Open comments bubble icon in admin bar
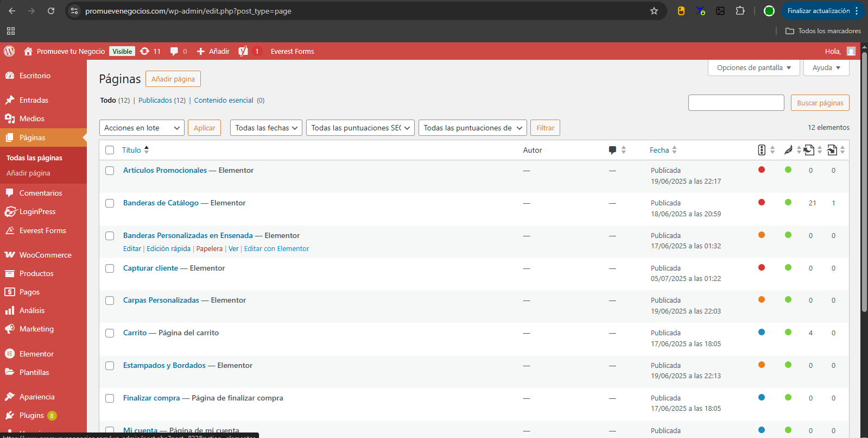The height and width of the screenshot is (438, 868). tap(174, 51)
